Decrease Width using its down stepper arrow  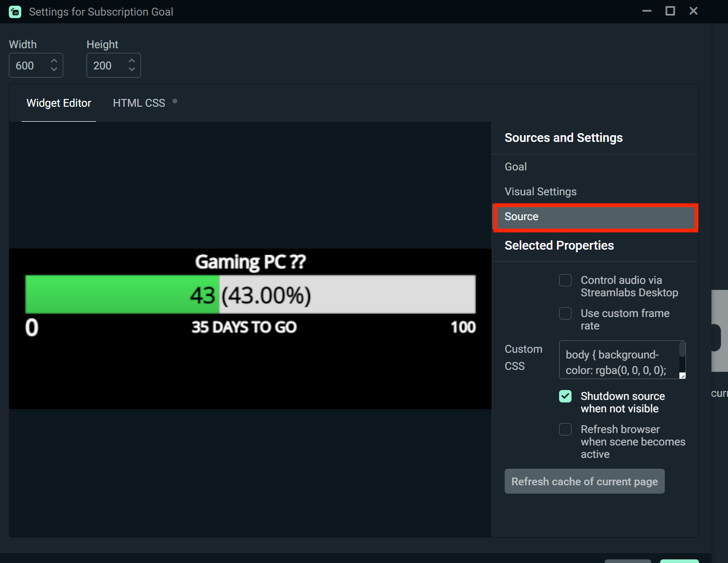click(x=54, y=69)
